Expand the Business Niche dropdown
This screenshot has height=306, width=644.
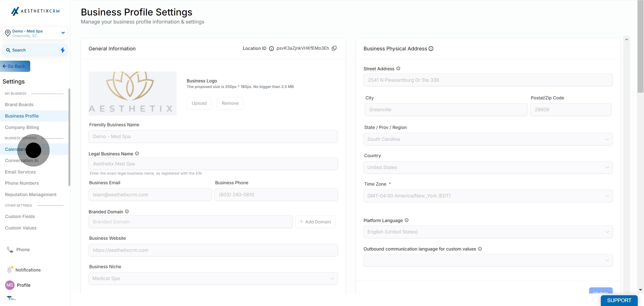(213, 278)
